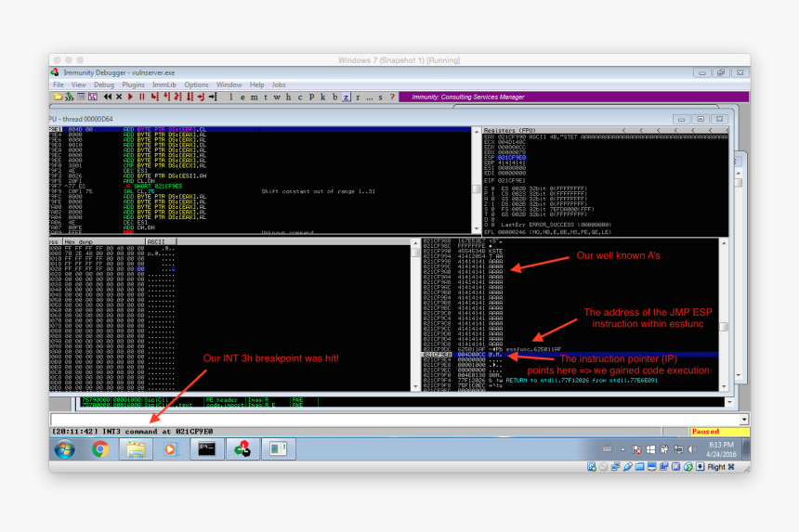Click the Step over toolbar icon
799x532 pixels.
(x=166, y=97)
